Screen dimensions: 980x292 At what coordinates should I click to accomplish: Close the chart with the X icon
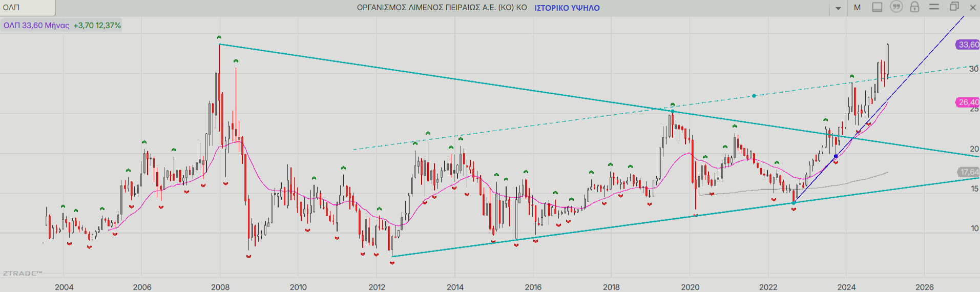[x=973, y=8]
